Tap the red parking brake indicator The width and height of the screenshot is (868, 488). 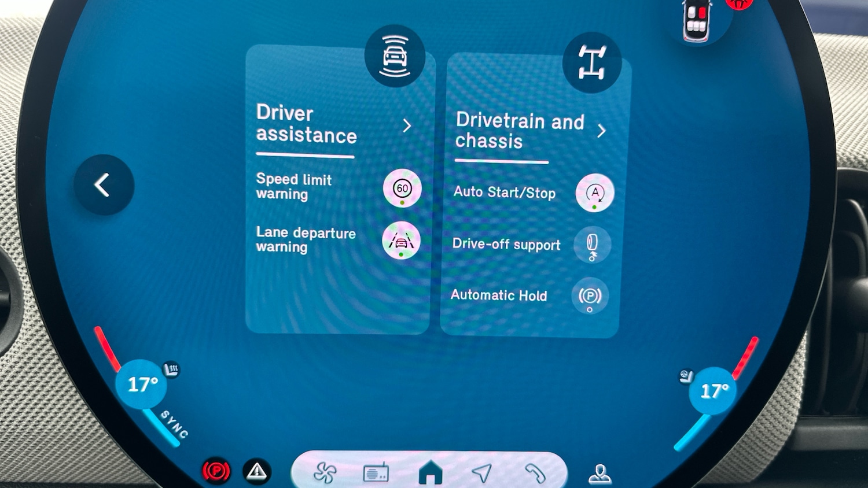point(216,471)
